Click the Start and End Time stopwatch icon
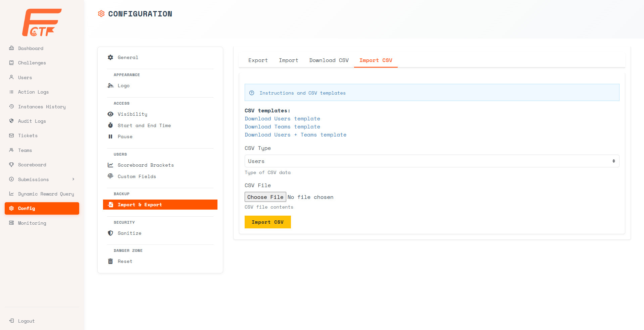The height and width of the screenshot is (330, 644). (x=110, y=125)
